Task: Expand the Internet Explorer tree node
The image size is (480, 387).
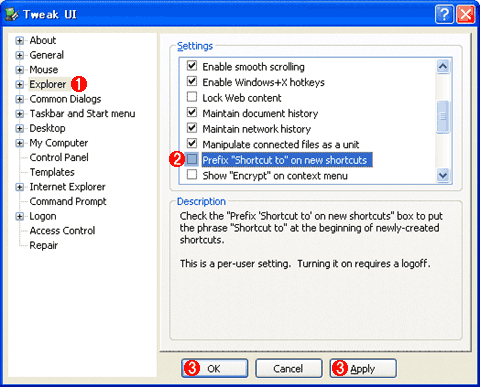Action: (x=19, y=187)
